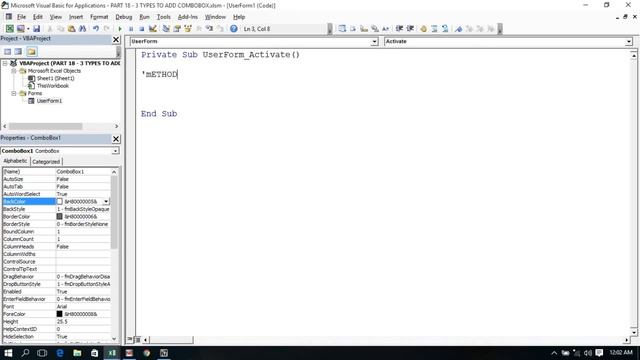Click the Reset (stop) toolbar icon

coord(142,29)
